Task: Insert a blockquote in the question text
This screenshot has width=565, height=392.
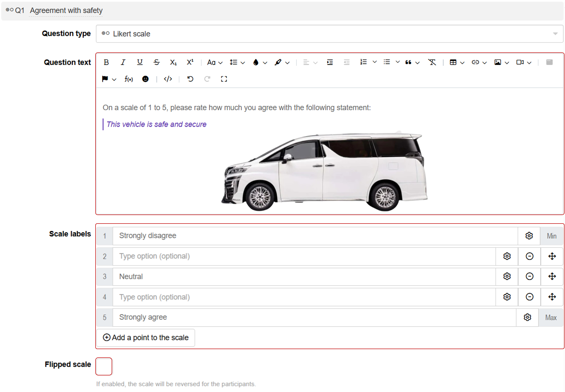Action: (408, 62)
